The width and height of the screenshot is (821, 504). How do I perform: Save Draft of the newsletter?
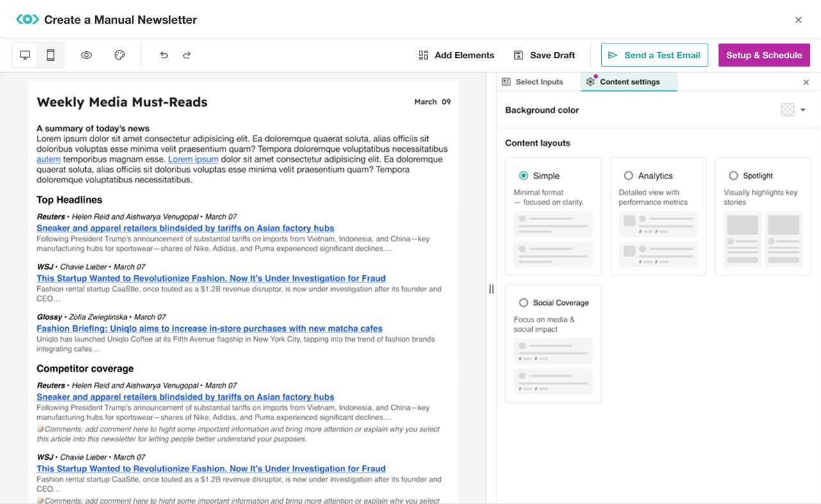coord(544,55)
